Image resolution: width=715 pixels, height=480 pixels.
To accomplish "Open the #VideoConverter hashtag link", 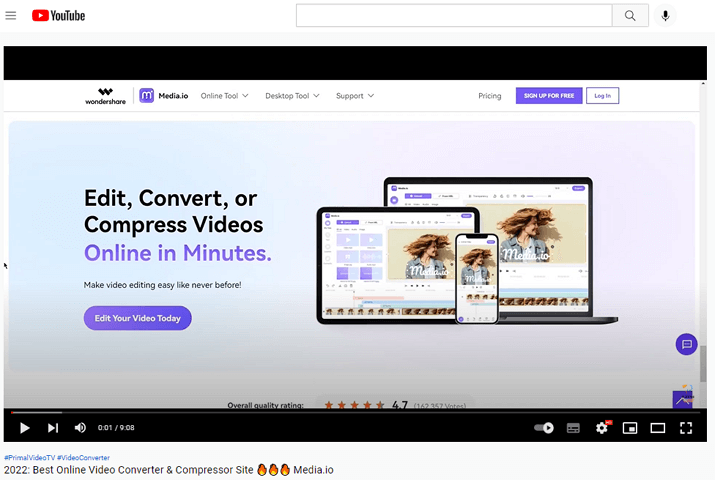I will [83, 457].
